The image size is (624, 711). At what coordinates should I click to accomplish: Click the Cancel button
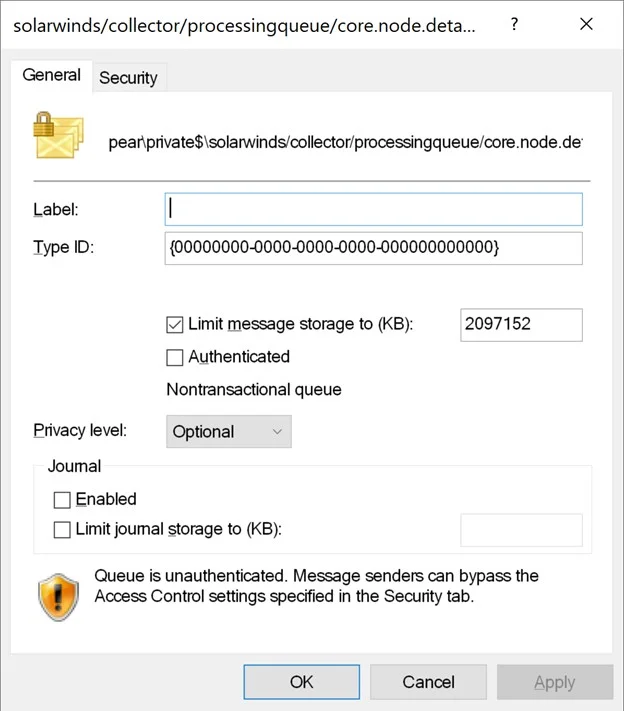[x=428, y=682]
